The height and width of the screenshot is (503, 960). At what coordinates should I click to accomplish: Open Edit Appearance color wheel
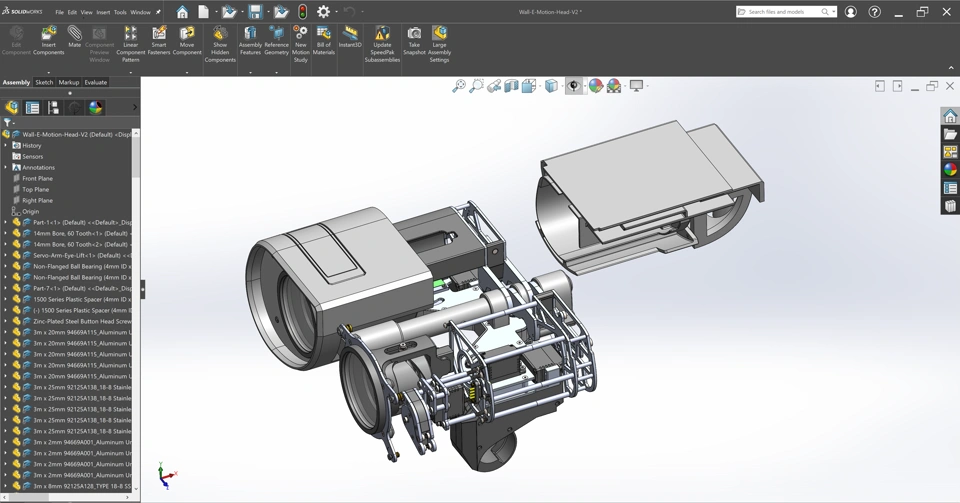[596, 86]
